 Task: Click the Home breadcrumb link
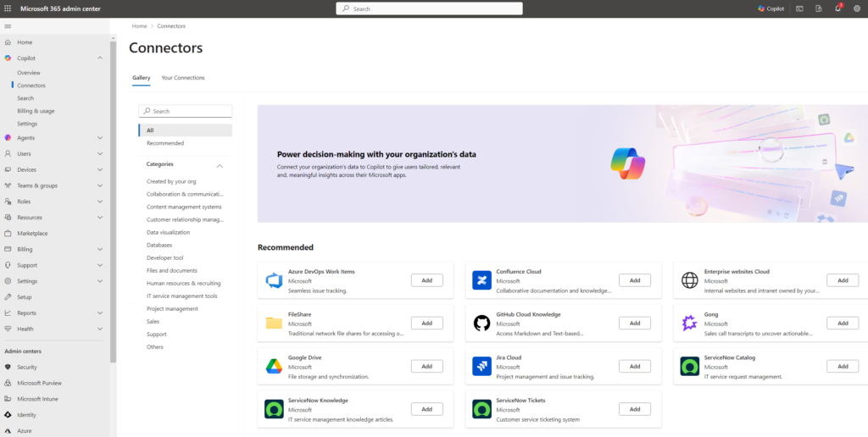click(139, 26)
